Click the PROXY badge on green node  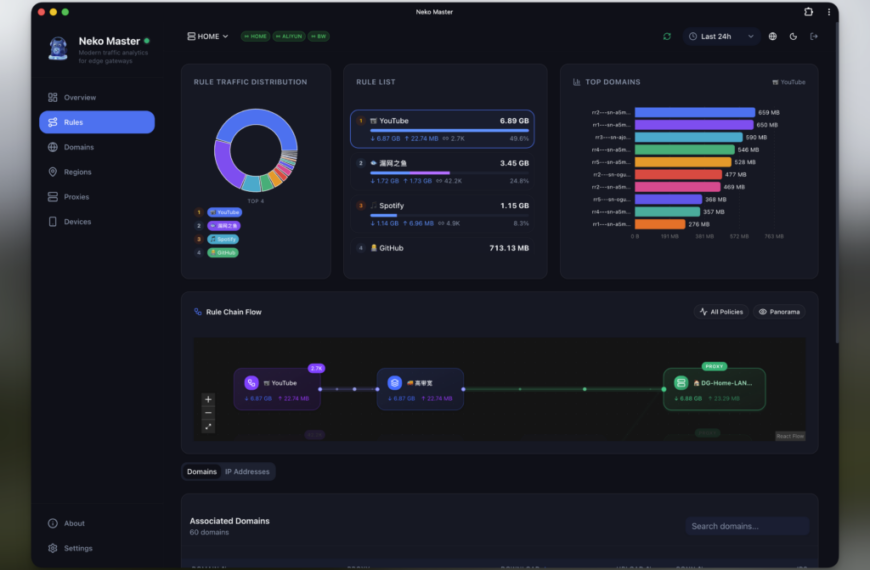pyautogui.click(x=714, y=366)
